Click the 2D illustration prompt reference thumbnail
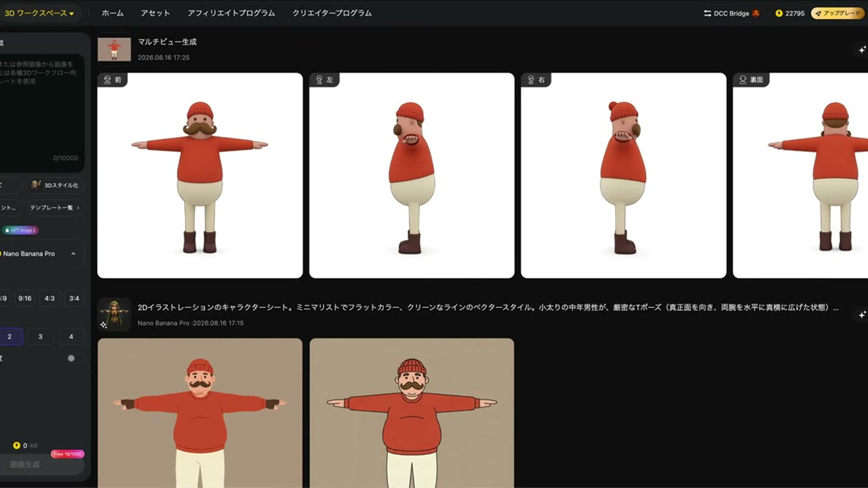This screenshot has height=488, width=868. click(114, 314)
